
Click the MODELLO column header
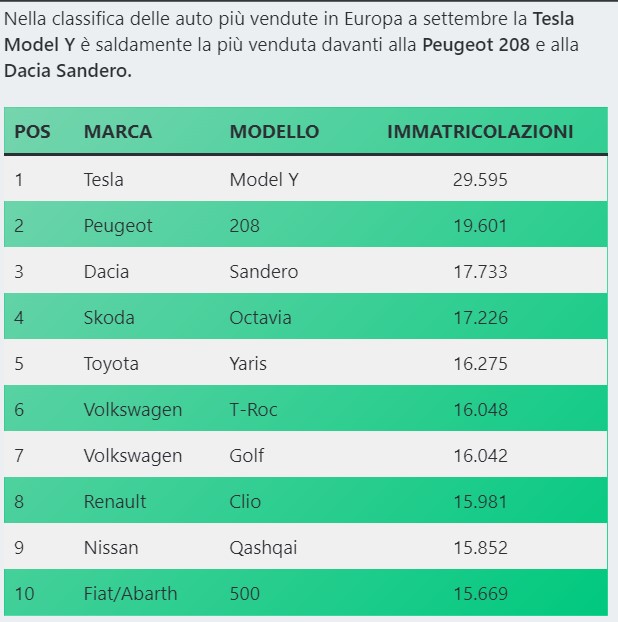274,132
